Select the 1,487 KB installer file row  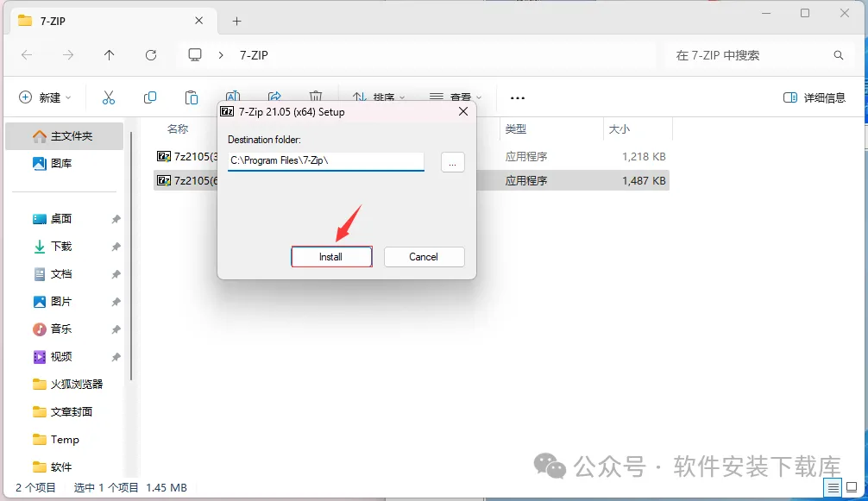[412, 181]
